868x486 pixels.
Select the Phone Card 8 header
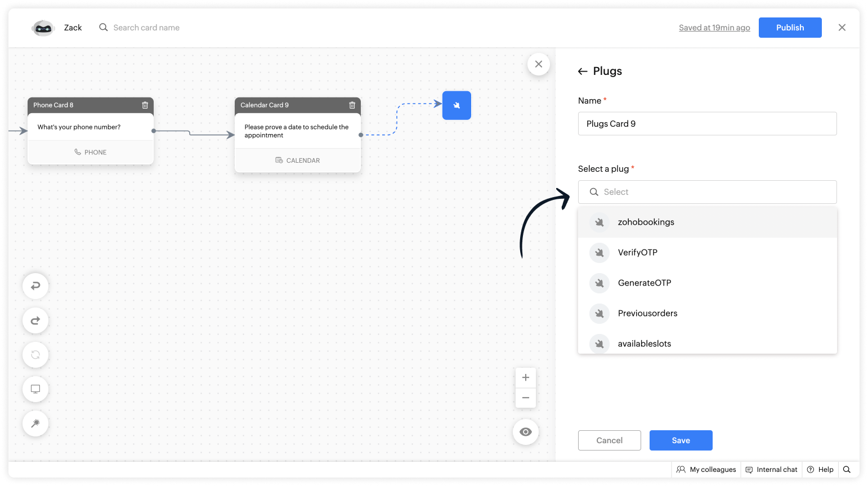click(x=91, y=105)
